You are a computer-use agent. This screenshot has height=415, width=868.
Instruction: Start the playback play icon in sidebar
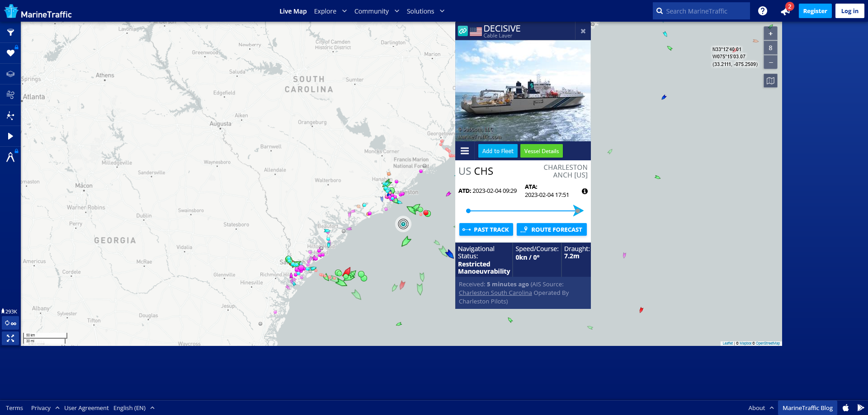click(10, 136)
